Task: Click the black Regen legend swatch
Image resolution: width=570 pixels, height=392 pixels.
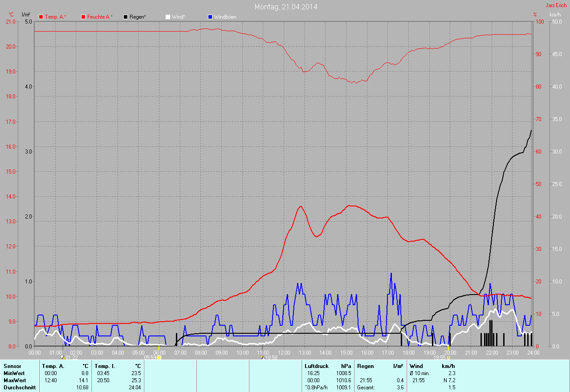Action: (126, 17)
